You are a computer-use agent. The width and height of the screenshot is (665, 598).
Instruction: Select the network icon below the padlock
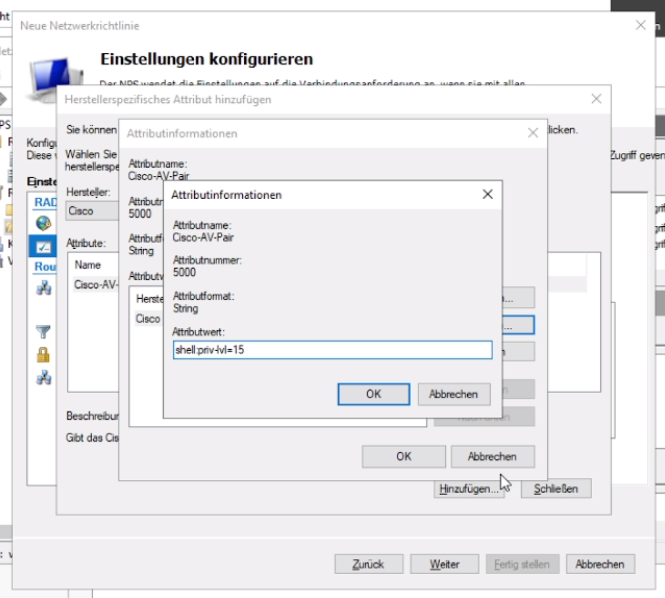pos(43,377)
